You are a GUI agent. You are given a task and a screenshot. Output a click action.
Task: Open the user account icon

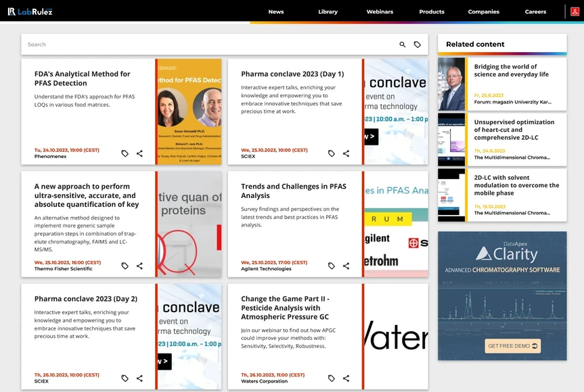(x=575, y=11)
